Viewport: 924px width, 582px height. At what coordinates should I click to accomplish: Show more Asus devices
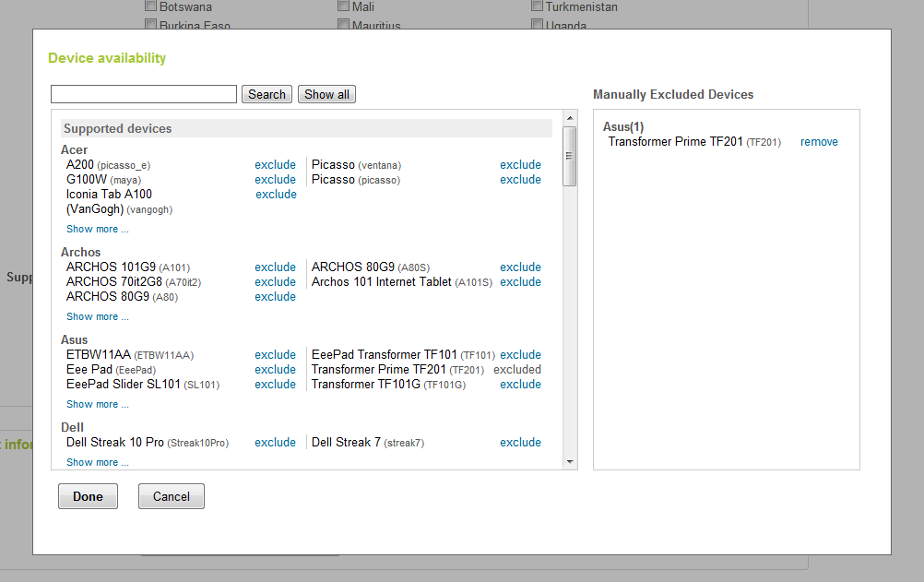pyautogui.click(x=98, y=405)
